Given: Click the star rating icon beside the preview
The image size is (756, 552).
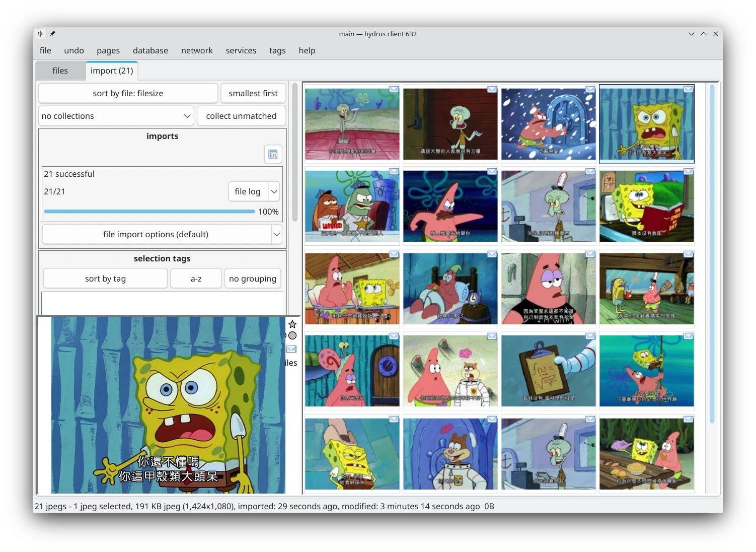Looking at the screenshot, I should click(292, 324).
